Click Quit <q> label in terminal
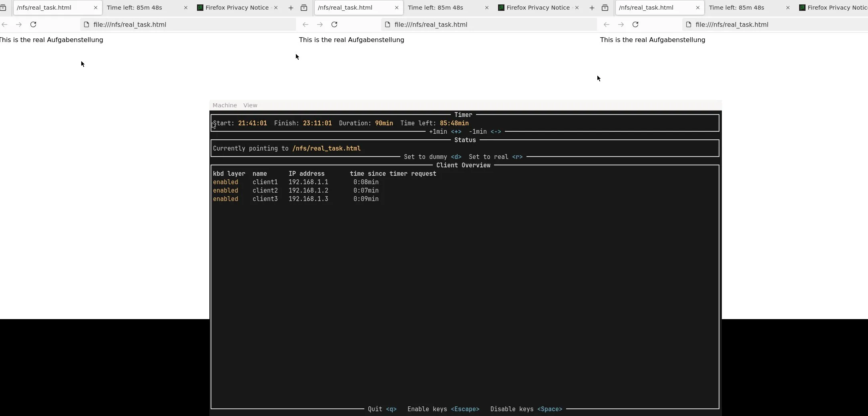This screenshot has height=416, width=868. click(382, 409)
